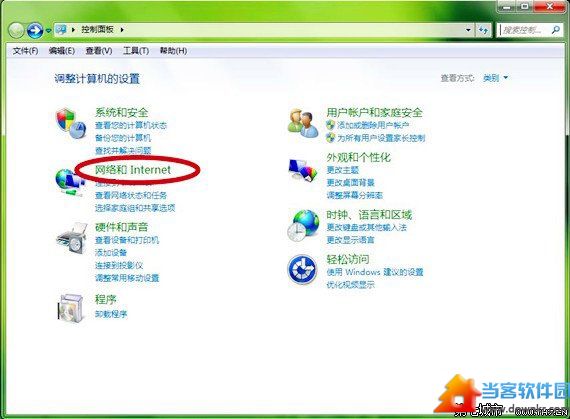Open Clock, Language and Region globe icon
Screen dimensions: 570x419
303,225
